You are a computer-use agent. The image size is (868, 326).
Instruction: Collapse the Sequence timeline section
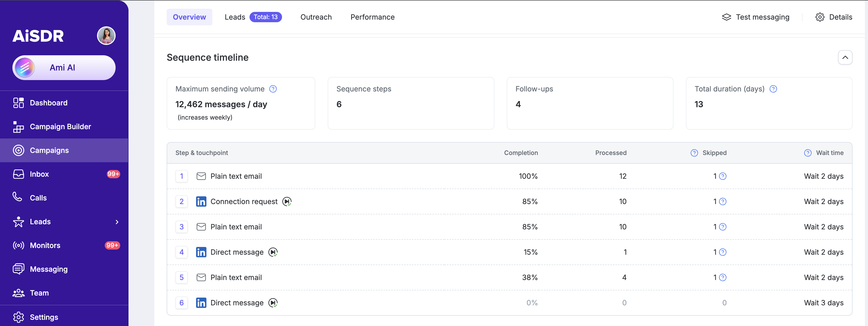point(845,57)
